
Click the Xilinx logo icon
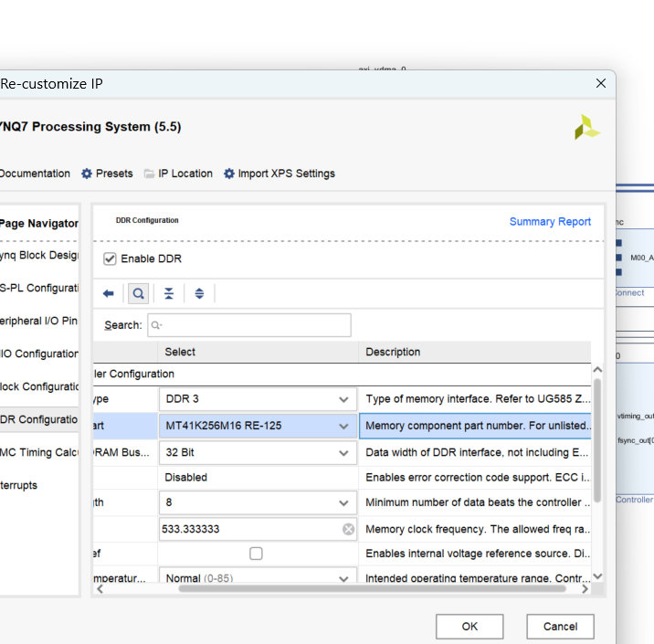[x=586, y=127]
